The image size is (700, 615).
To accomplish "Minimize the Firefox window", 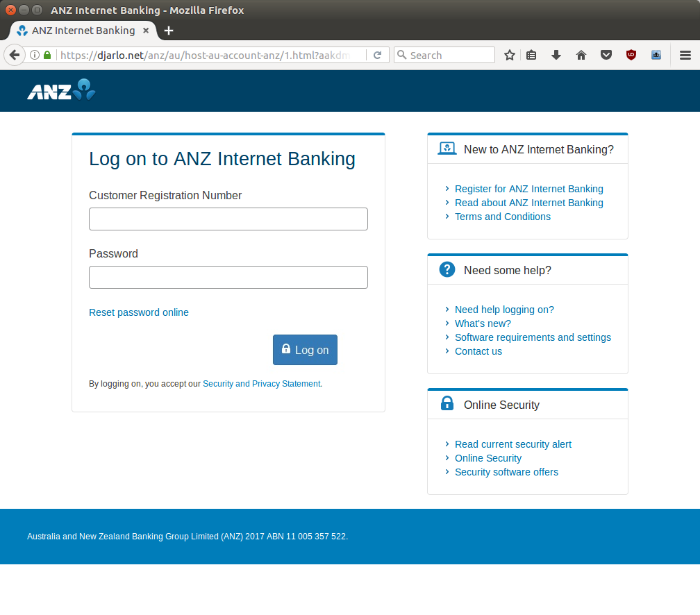I will [x=24, y=10].
